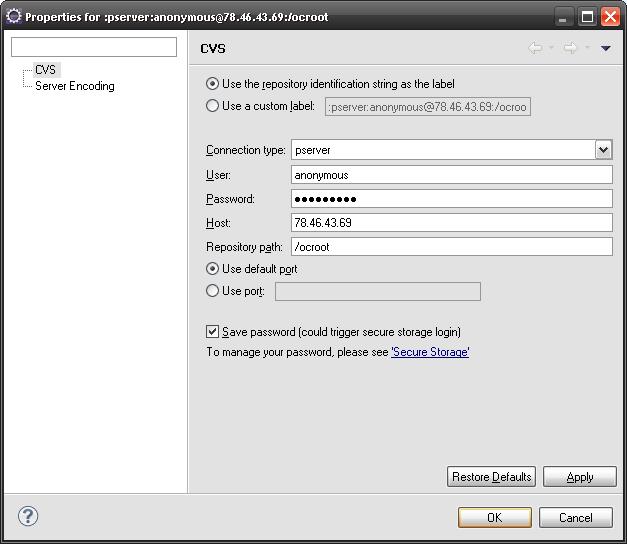This screenshot has height=544, width=627.
Task: Click the Apply button
Action: [x=579, y=477]
